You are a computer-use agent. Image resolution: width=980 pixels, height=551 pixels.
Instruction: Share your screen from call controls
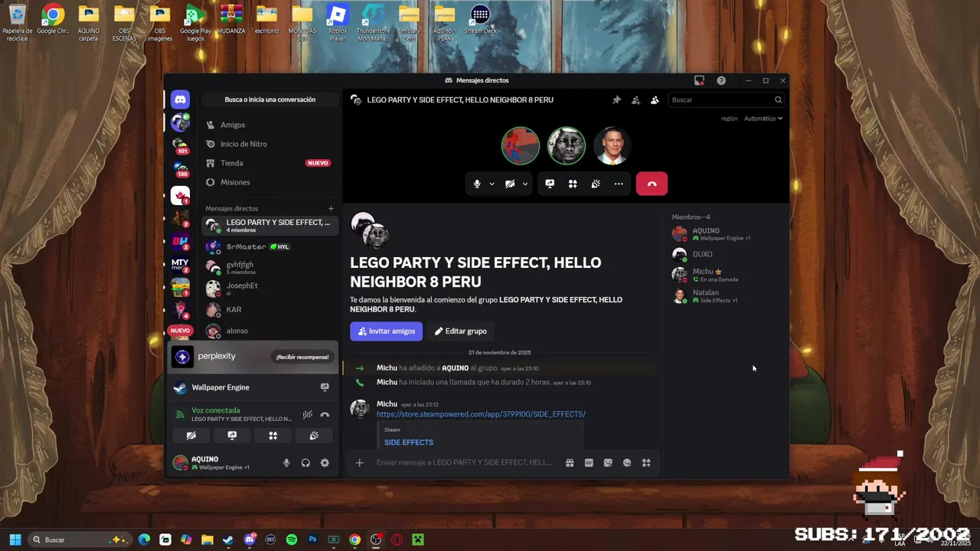(550, 184)
